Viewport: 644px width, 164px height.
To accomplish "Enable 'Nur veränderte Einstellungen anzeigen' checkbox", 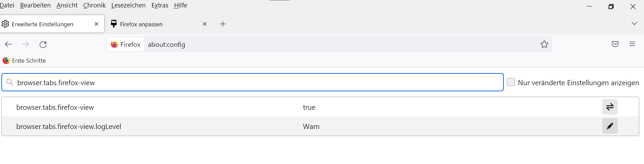I will tap(511, 82).
